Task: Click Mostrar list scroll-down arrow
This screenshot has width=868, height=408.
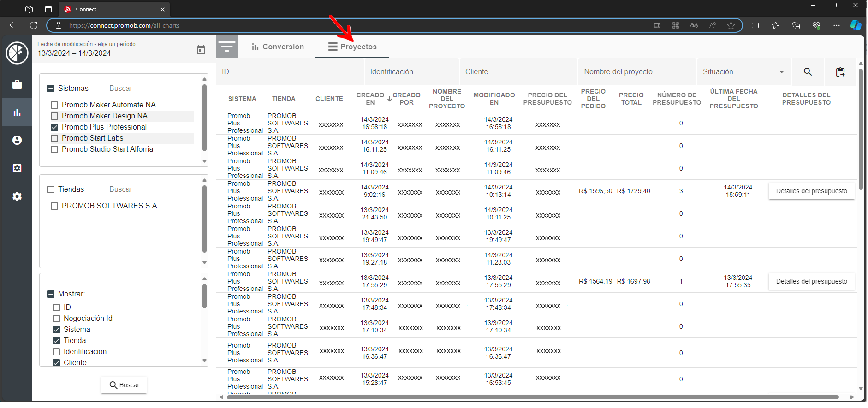Action: [205, 361]
